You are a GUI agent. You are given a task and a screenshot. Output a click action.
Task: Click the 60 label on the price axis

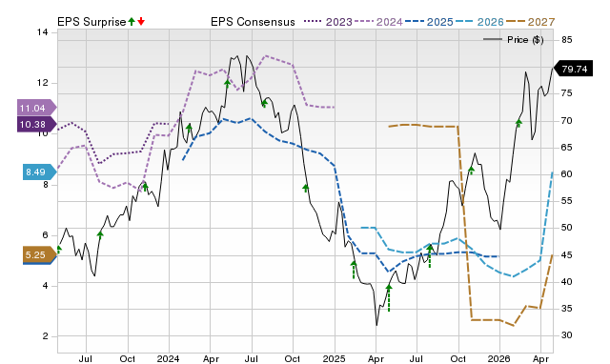pos(567,174)
